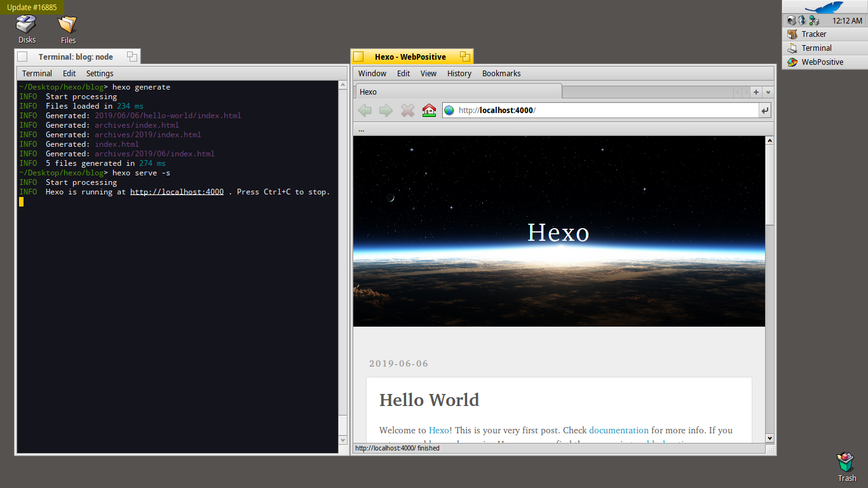868x488 pixels.
Task: Open the documentation link in the post
Action: (x=619, y=430)
